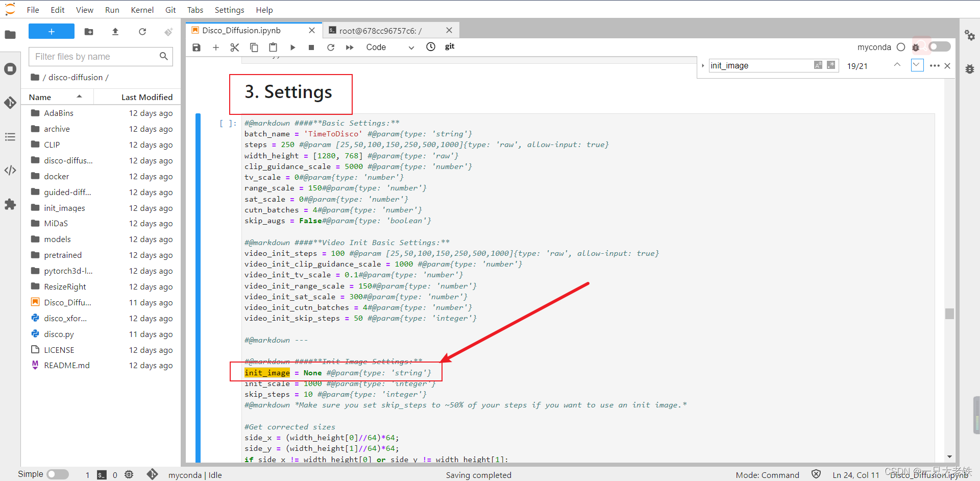This screenshot has height=481, width=980.
Task: Click the Git status icon in status bar
Action: (152, 474)
